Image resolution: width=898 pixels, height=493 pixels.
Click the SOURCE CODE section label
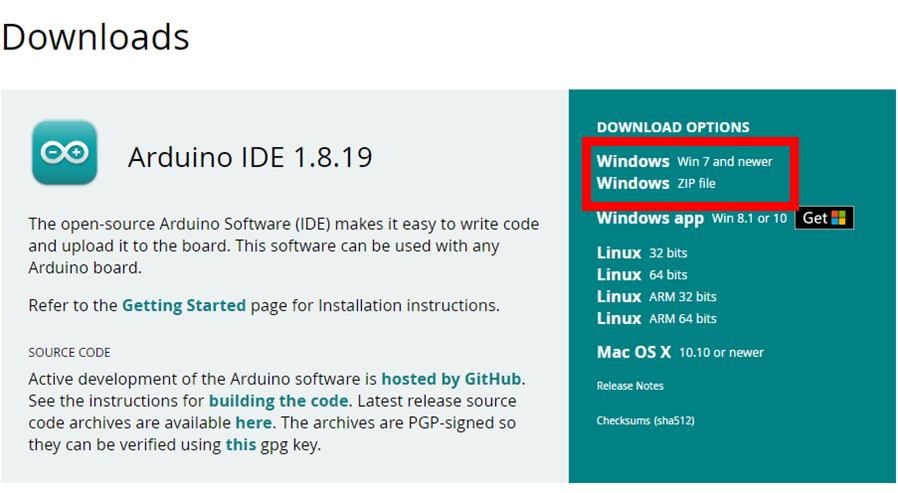click(x=69, y=353)
